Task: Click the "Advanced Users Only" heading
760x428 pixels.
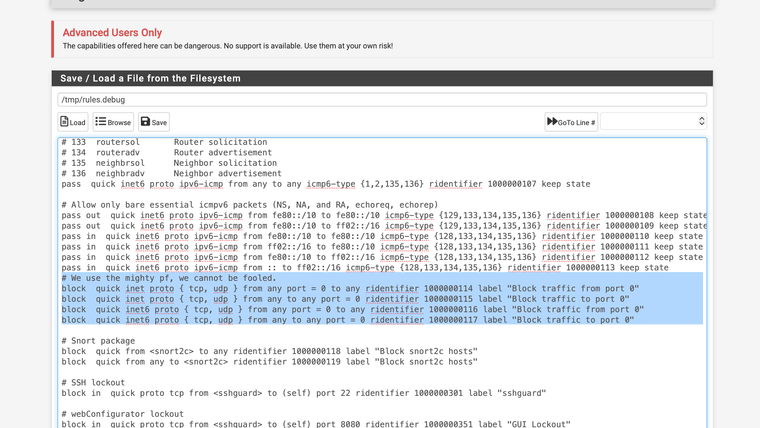Action: pos(112,32)
